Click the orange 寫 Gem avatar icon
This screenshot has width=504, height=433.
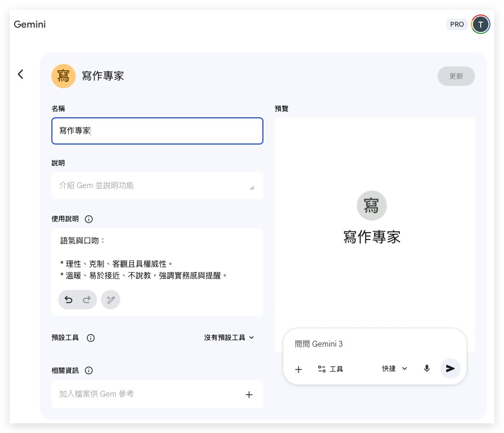pos(64,76)
